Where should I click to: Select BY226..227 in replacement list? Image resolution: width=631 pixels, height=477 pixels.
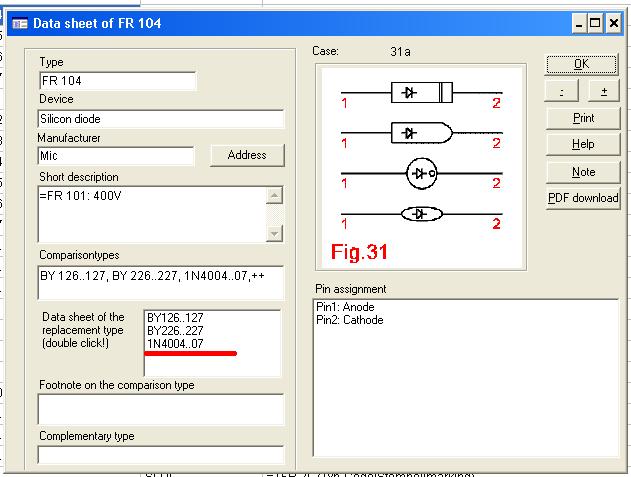tap(174, 330)
